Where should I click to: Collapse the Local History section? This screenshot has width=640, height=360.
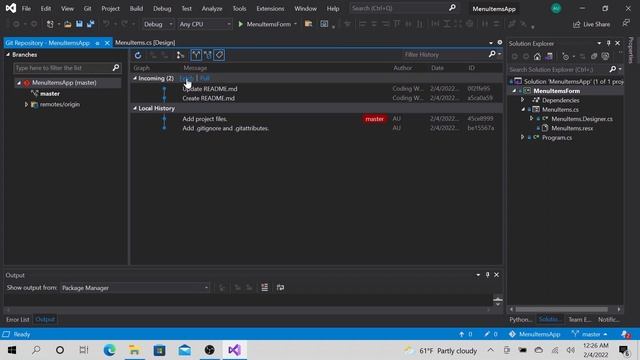(x=135, y=108)
